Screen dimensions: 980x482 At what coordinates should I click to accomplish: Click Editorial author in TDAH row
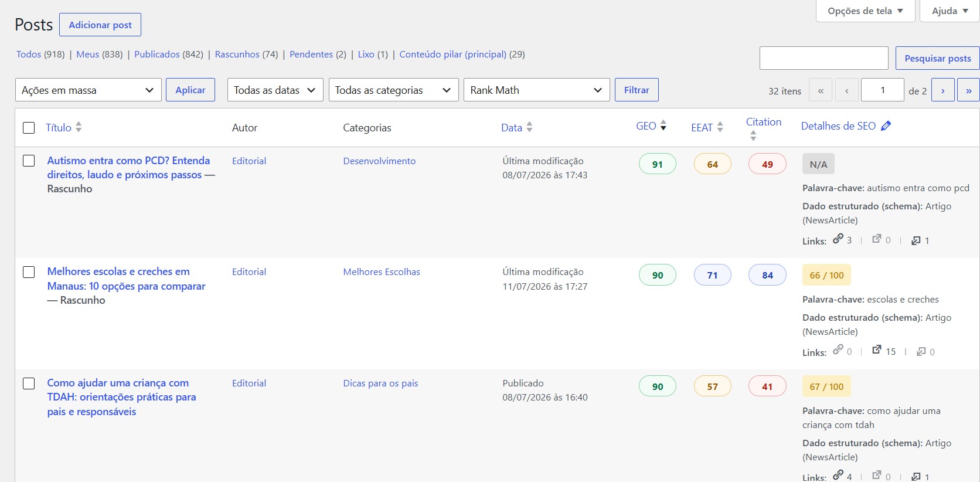tap(249, 383)
